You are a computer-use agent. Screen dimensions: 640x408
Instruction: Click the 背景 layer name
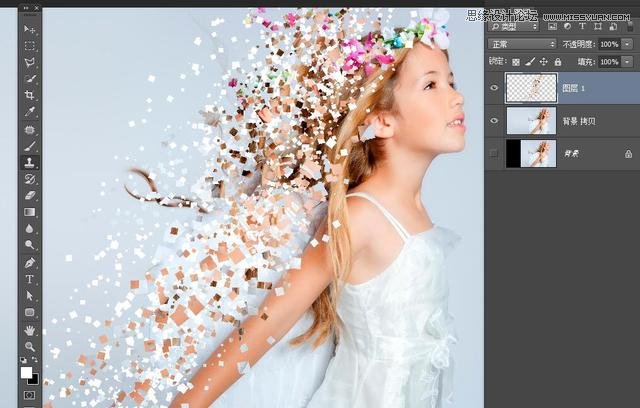click(x=571, y=154)
